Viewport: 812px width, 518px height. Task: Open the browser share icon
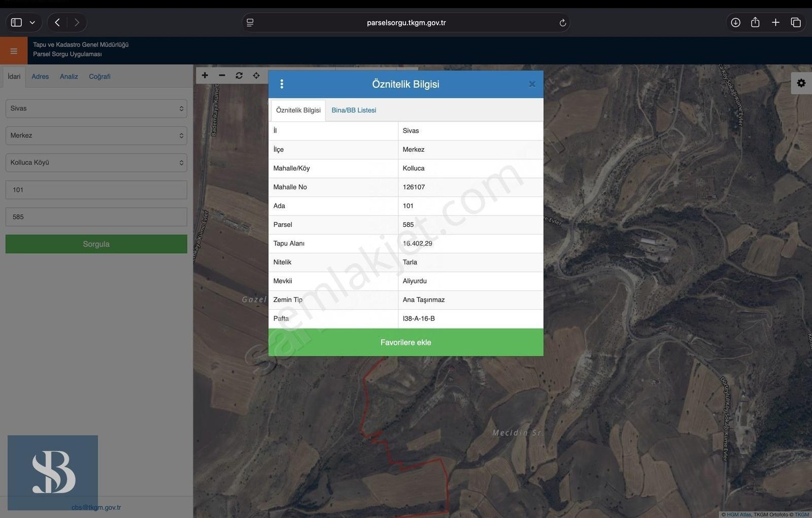[x=755, y=22]
